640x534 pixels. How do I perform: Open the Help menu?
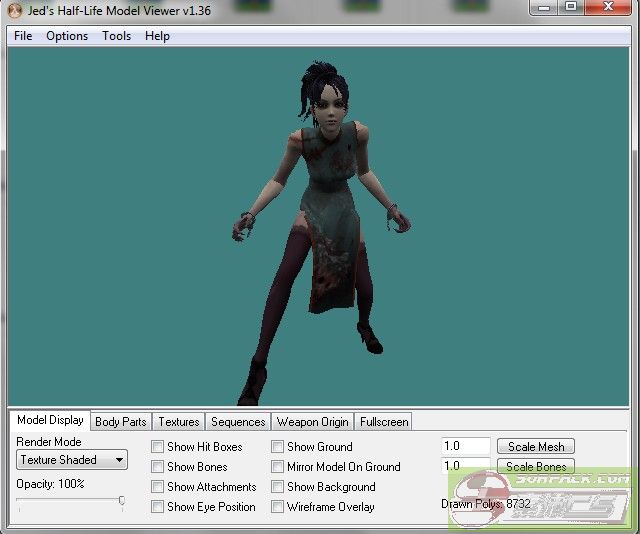pos(157,36)
